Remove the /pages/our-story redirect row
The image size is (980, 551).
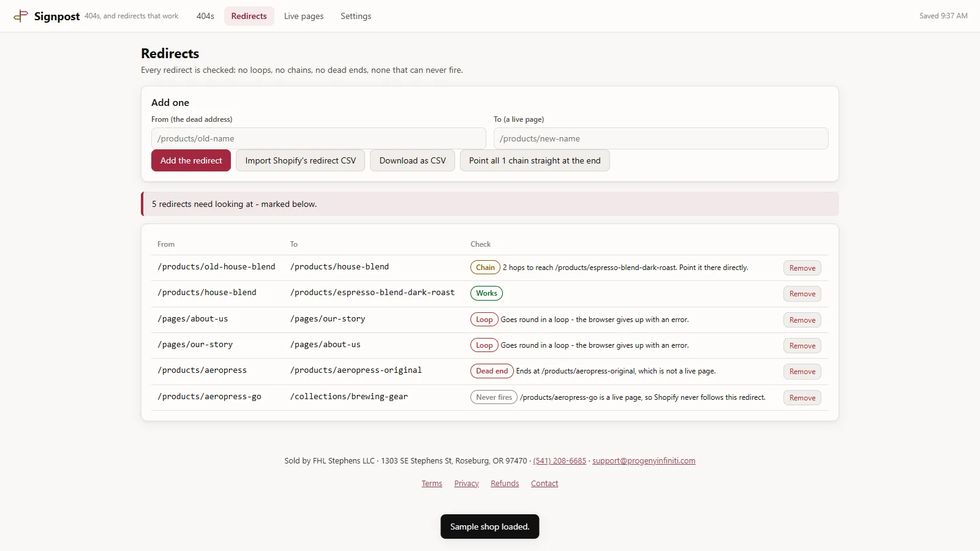802,346
